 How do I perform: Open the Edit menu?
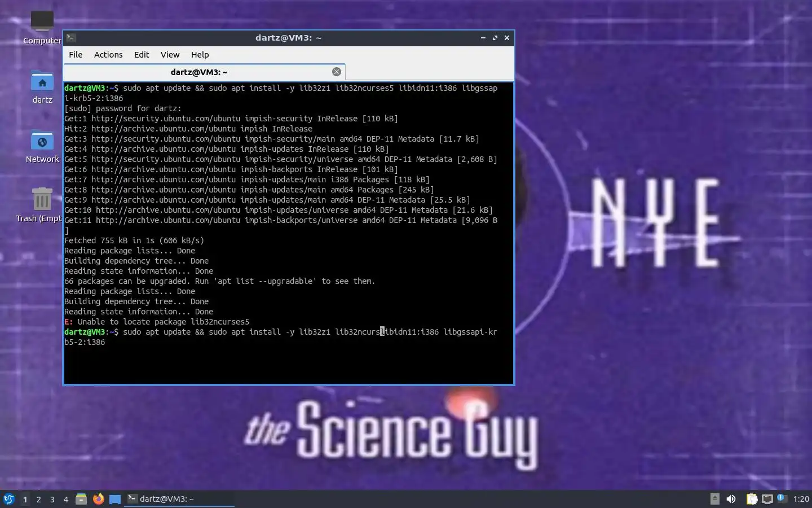click(142, 55)
